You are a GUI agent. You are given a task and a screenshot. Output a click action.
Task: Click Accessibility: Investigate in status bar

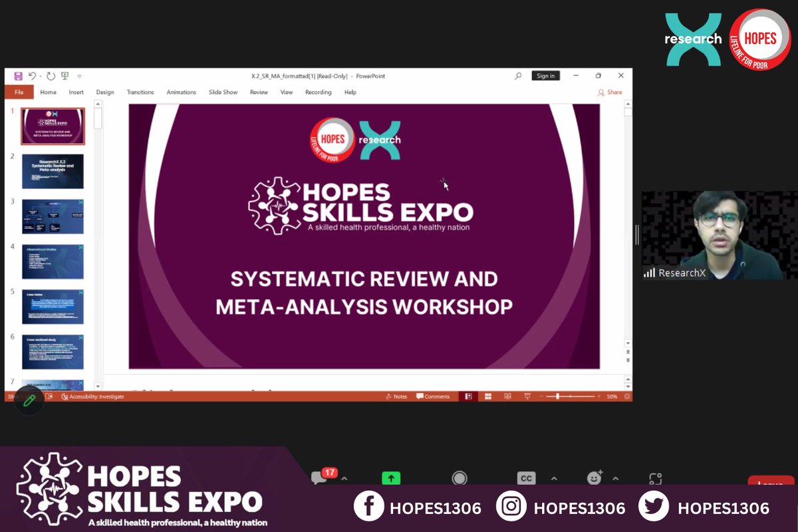tap(92, 396)
